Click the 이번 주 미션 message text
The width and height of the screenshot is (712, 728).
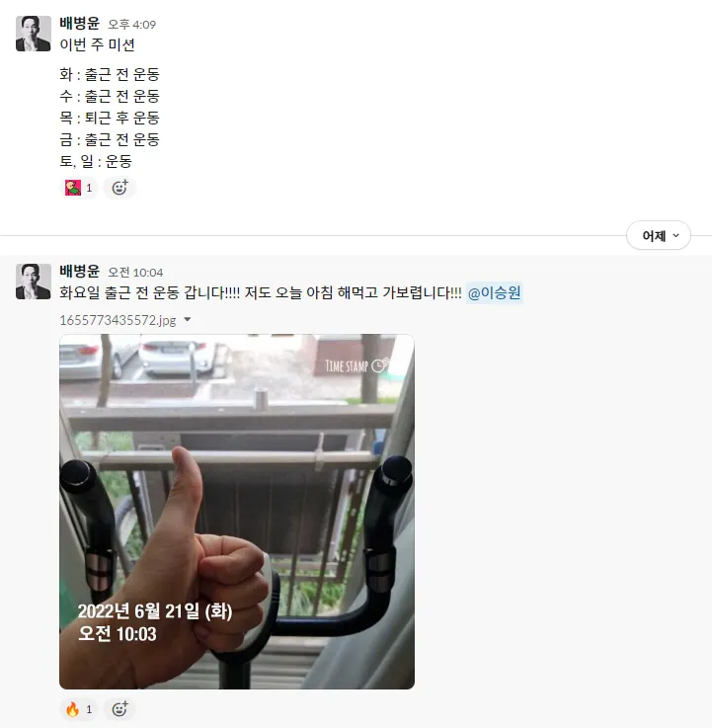click(97, 45)
